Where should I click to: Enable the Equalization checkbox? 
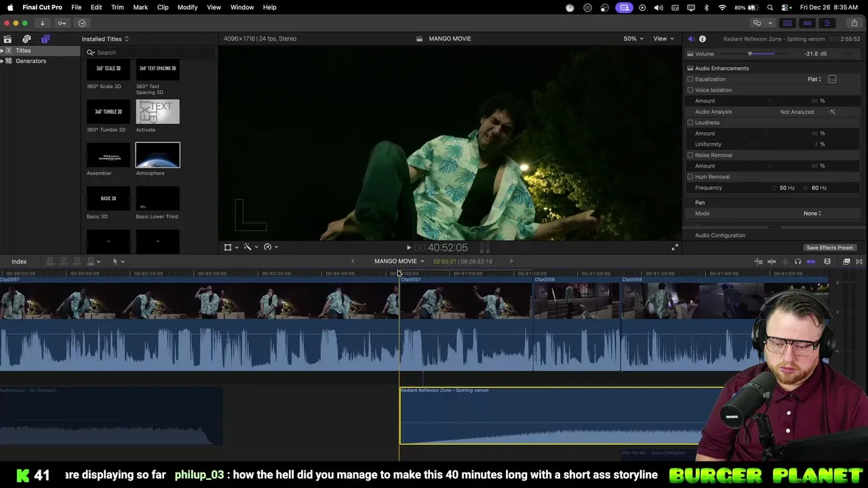click(x=690, y=79)
